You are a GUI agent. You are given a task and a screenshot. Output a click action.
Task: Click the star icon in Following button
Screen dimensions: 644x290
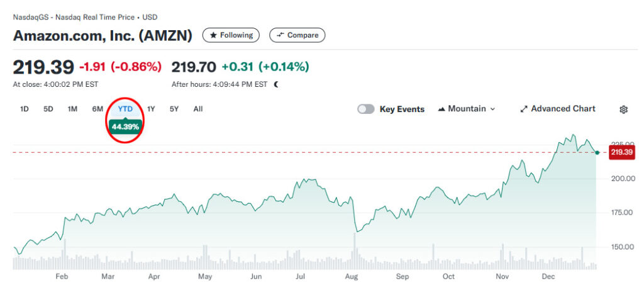pyautogui.click(x=213, y=35)
